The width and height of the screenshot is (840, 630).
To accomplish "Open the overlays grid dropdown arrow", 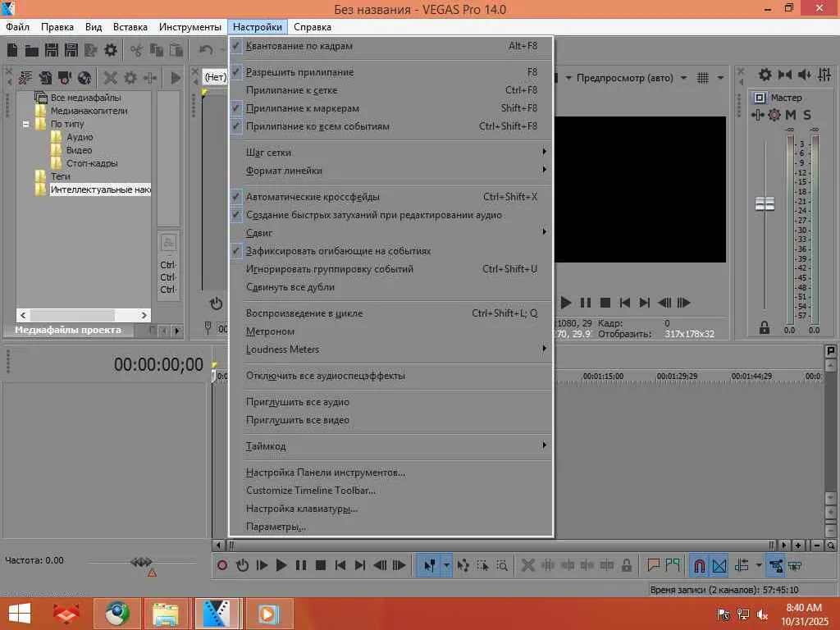I will [x=720, y=78].
